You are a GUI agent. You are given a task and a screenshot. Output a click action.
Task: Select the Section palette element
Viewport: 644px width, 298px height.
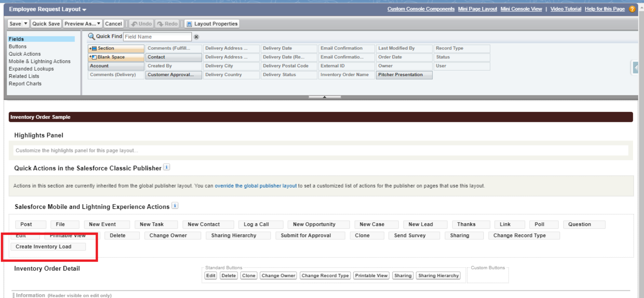[116, 48]
